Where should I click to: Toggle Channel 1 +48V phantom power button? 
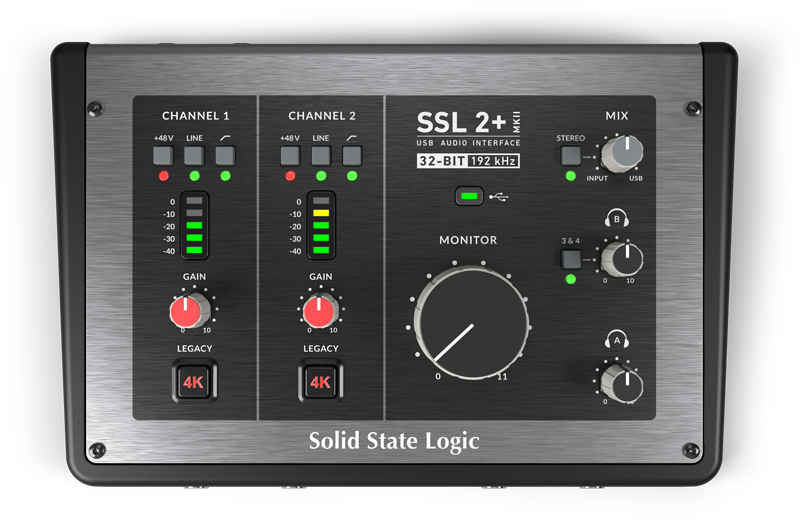click(x=162, y=155)
